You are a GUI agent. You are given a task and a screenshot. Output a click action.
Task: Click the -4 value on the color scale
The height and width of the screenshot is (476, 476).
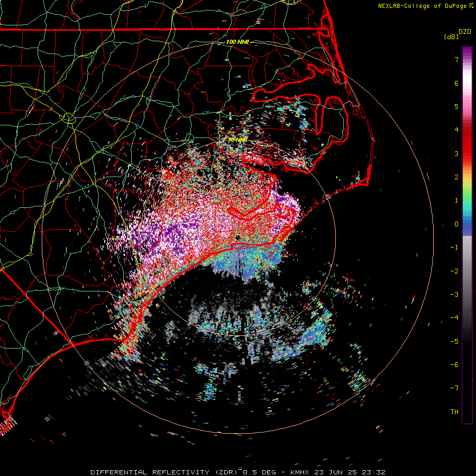(x=454, y=318)
